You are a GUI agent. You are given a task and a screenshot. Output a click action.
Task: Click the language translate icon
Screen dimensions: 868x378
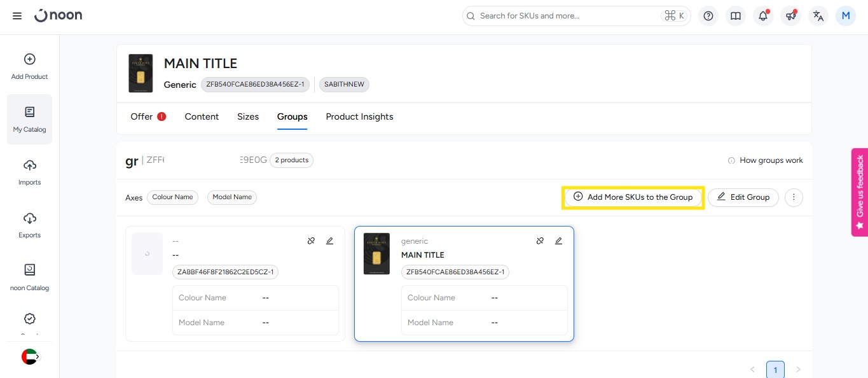818,16
